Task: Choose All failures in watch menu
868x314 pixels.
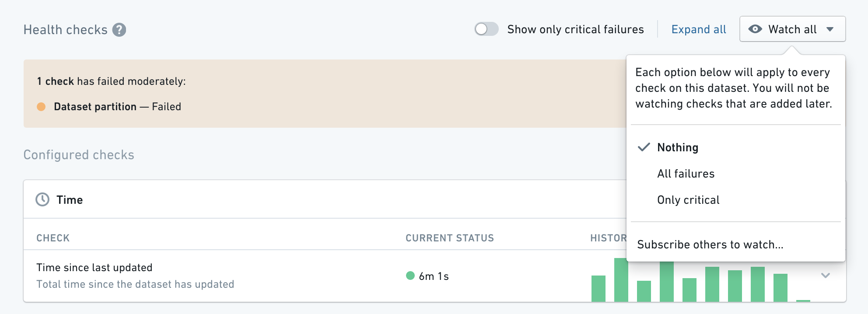Action: (686, 174)
